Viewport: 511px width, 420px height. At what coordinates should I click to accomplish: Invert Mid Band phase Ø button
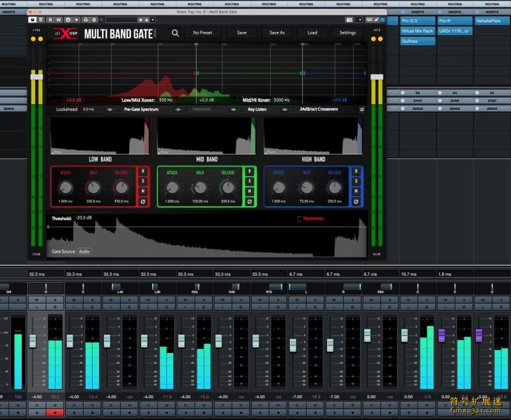coord(249,202)
